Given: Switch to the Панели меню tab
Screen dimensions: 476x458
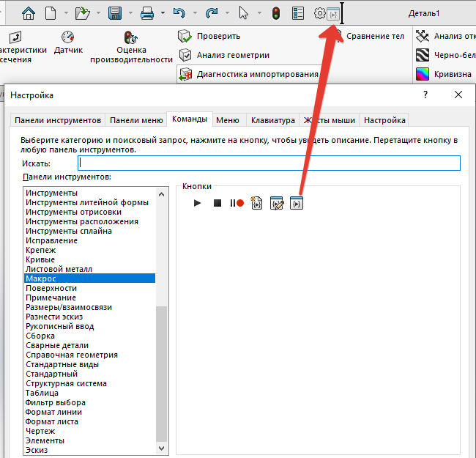Looking at the screenshot, I should pos(136,120).
